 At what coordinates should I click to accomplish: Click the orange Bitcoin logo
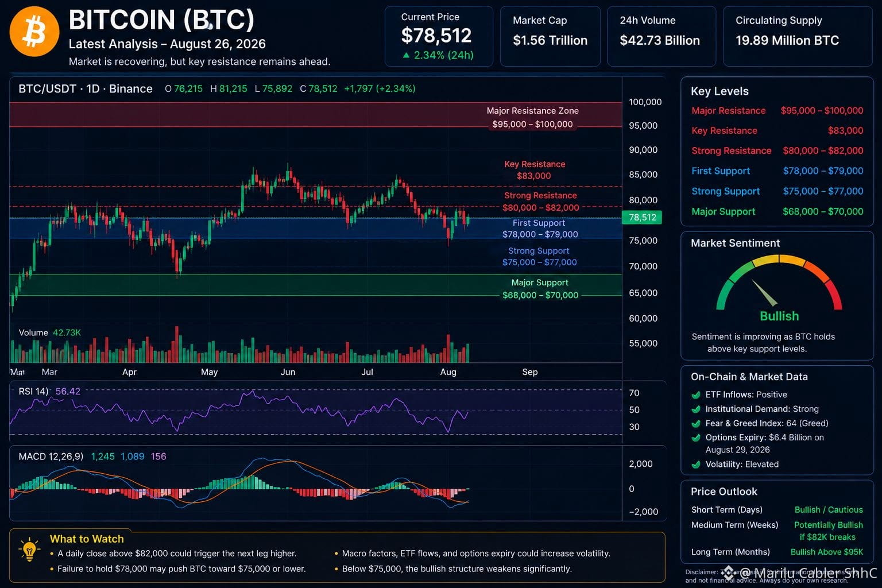tap(34, 32)
